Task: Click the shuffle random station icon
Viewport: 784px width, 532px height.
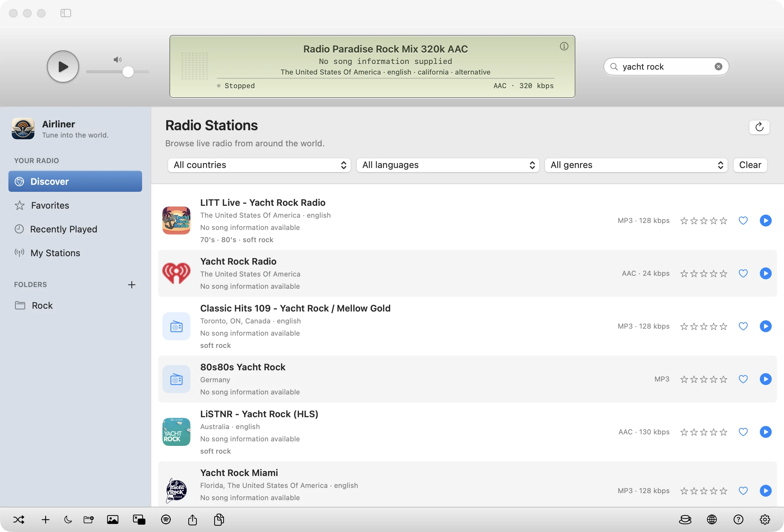Action: 19,519
